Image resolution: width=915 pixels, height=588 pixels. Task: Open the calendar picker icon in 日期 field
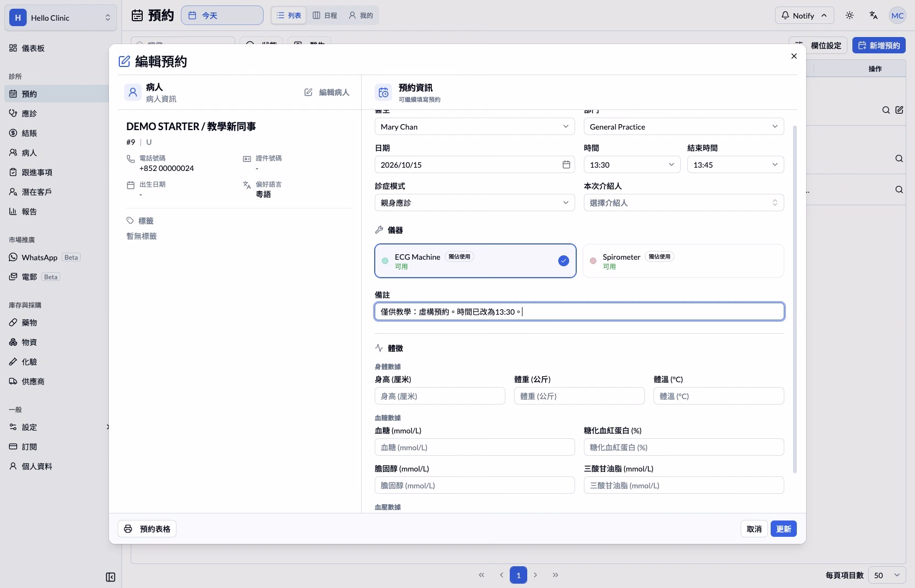pyautogui.click(x=566, y=164)
